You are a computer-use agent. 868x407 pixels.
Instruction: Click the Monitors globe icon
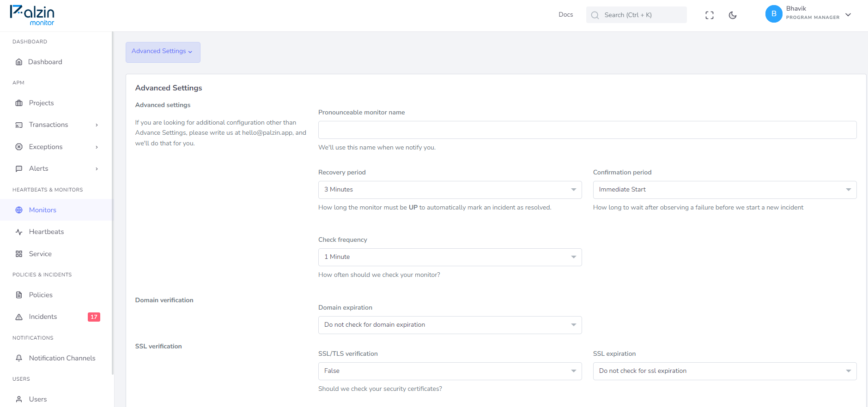tap(19, 210)
